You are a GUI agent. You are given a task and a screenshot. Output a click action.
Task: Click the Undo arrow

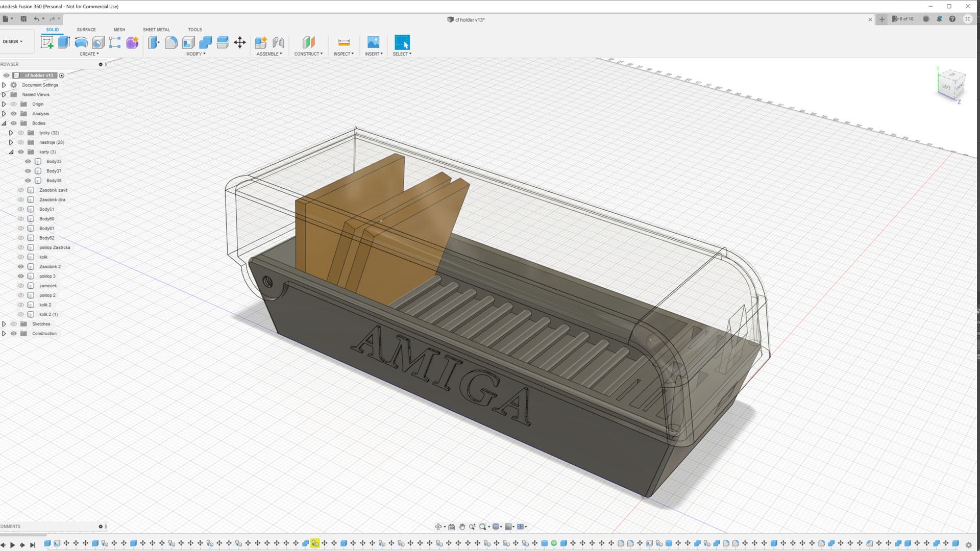click(x=36, y=19)
